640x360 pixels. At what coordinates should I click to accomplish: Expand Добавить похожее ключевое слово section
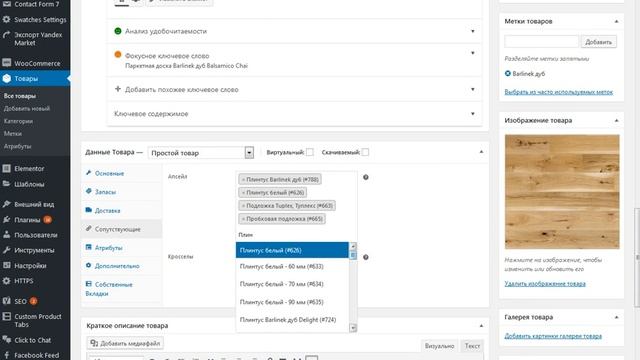tap(473, 89)
